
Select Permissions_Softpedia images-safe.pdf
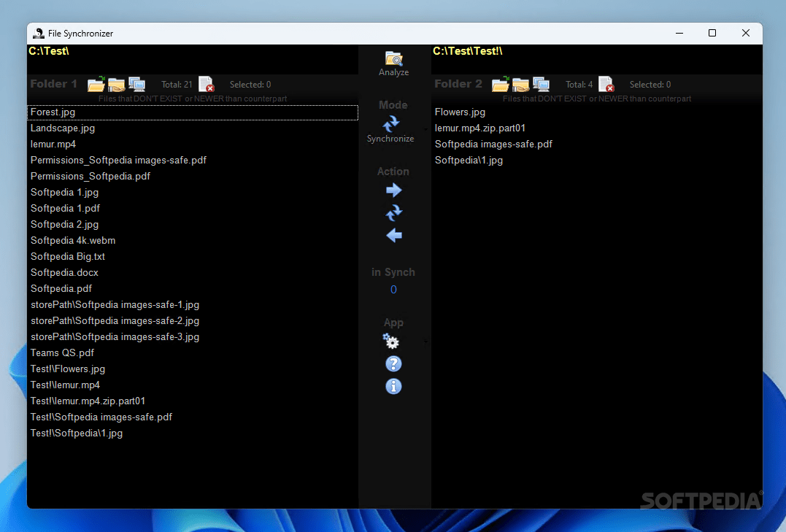click(193, 161)
